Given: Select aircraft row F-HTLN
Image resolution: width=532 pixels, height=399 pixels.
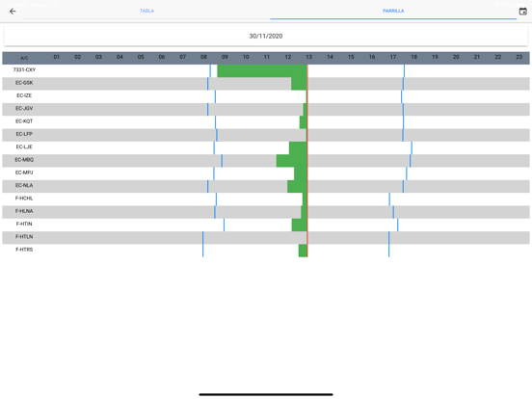Looking at the screenshot, I should 266,237.
